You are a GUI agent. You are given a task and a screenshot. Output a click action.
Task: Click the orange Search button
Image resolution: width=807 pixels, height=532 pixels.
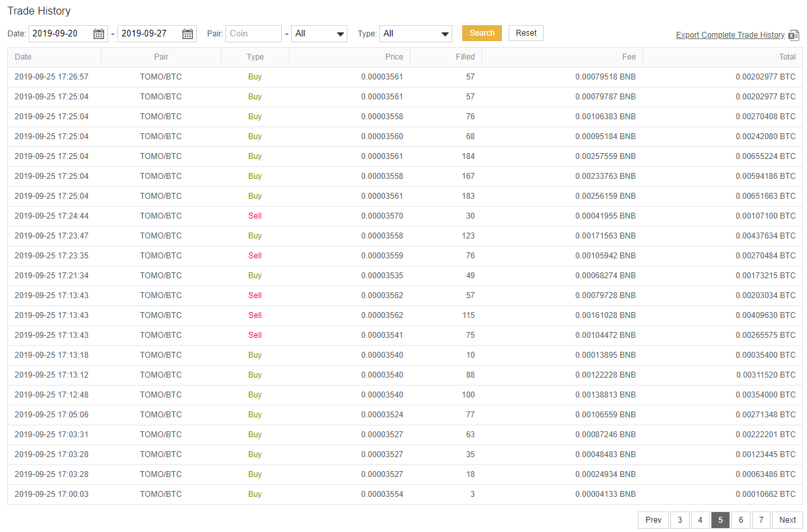click(482, 33)
